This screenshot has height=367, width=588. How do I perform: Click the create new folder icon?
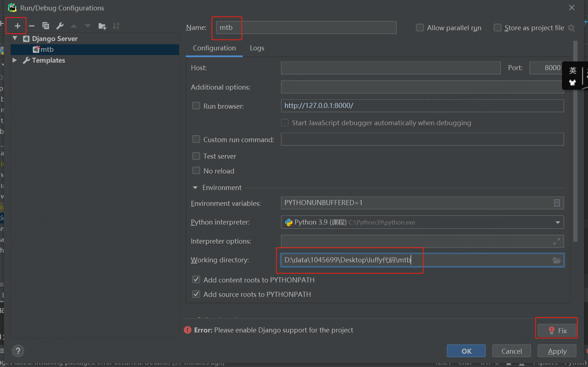[102, 26]
